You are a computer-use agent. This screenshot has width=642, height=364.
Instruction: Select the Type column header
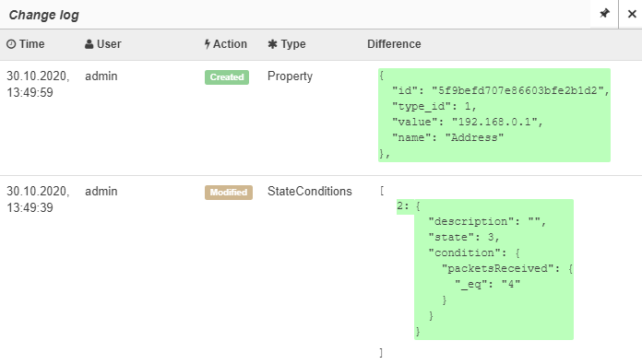287,44
